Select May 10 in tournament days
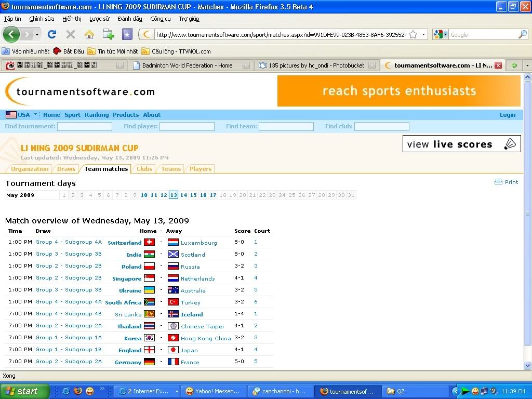Screen dimensions: 532x399 pyautogui.click(x=144, y=195)
